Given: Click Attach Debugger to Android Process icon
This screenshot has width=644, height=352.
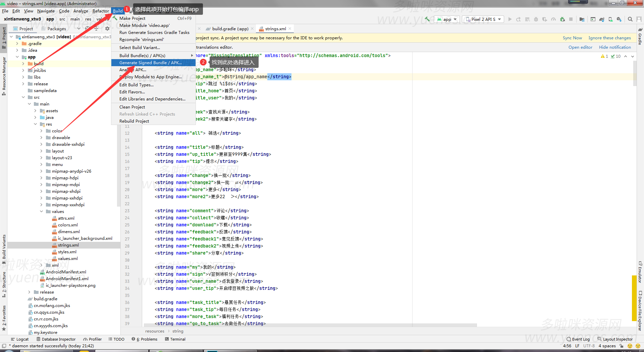Looking at the screenshot, I should (x=562, y=19).
